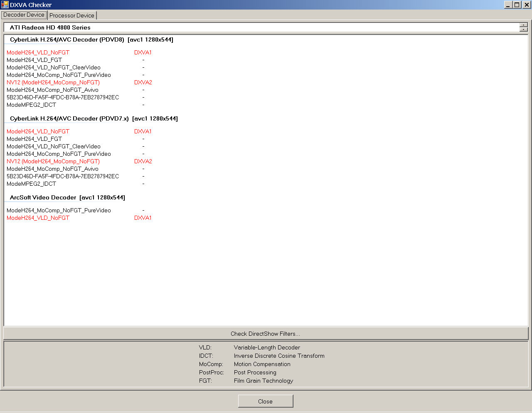
Task: Select the ATI Radeon HD 4800 Series device field
Action: point(261,27)
